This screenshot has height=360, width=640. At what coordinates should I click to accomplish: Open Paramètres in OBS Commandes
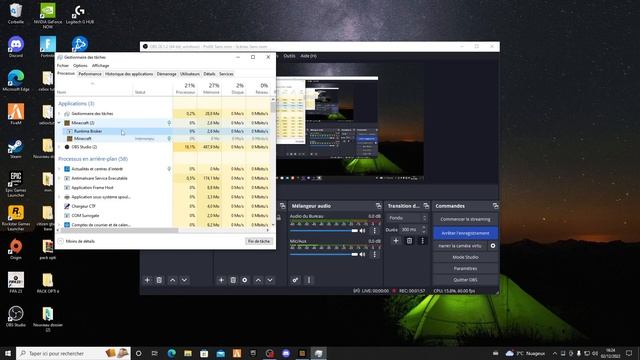465,269
